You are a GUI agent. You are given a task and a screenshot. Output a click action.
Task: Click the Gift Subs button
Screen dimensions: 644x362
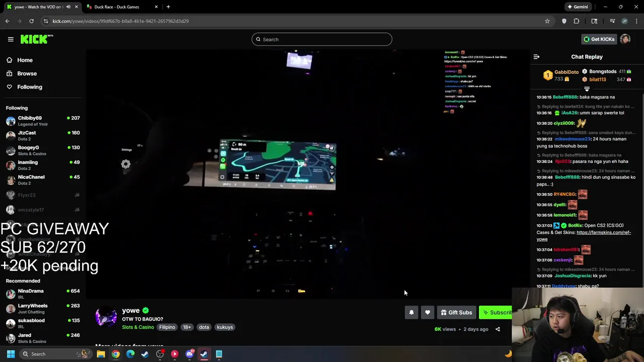click(456, 313)
